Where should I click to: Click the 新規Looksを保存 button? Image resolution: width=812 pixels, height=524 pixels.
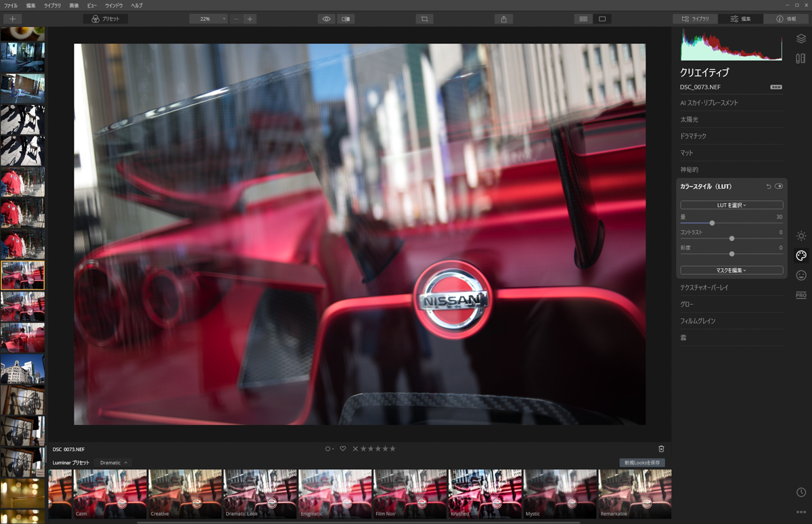pos(642,463)
